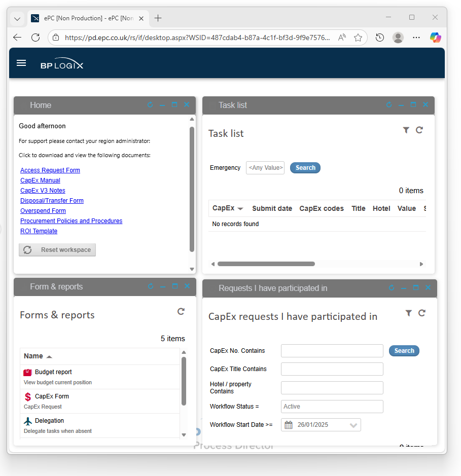
Task: Open the BP Logix hamburger menu
Action: 21,63
